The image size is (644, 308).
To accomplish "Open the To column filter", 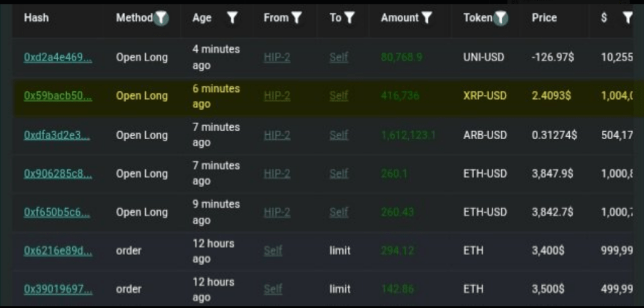I will click(x=349, y=18).
